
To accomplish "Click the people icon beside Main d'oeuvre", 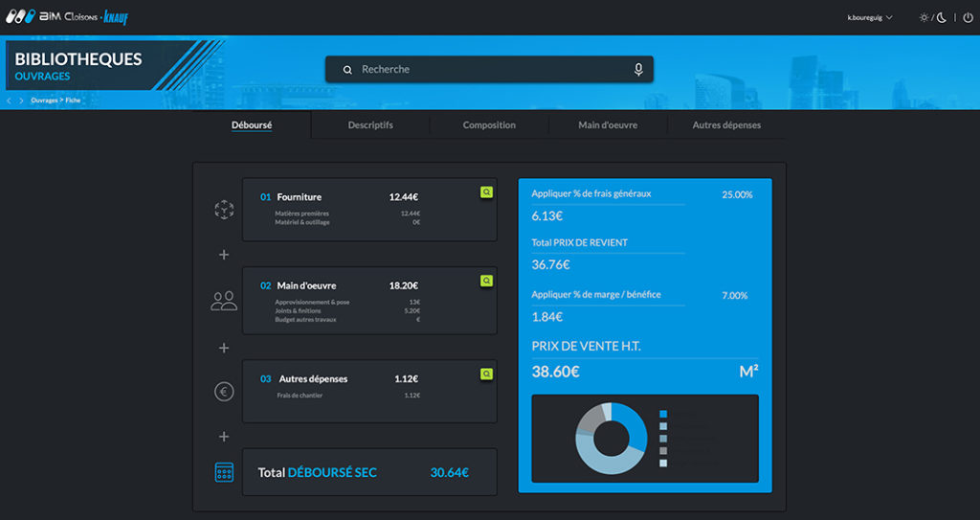I will point(224,301).
